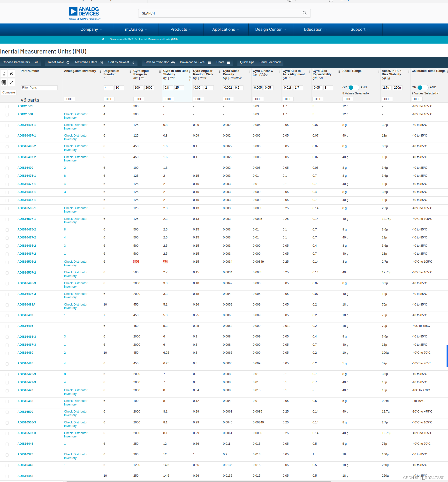
Task: Check the ADIS16446 row checkbox
Action: [x=7, y=466]
